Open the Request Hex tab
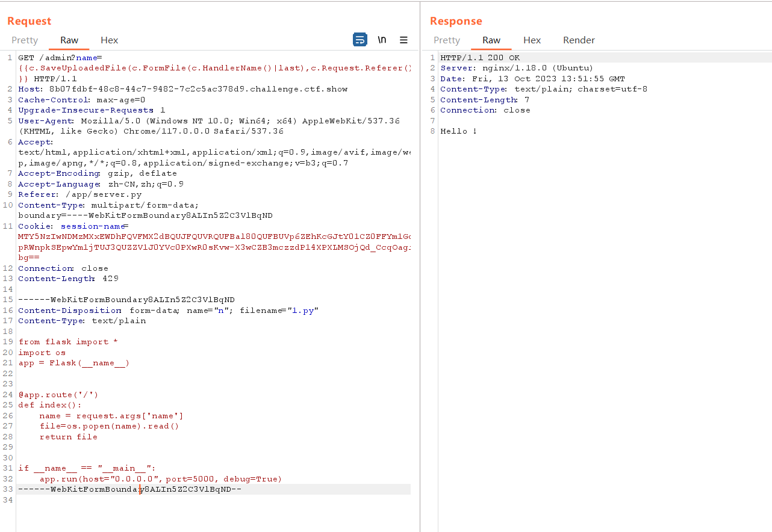This screenshot has height=532, width=772. (109, 40)
